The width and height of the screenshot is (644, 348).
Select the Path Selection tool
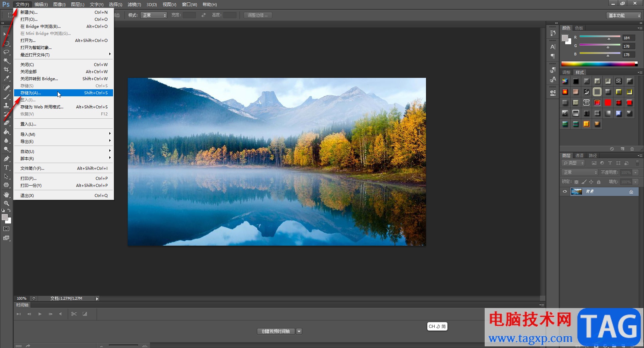click(6, 176)
